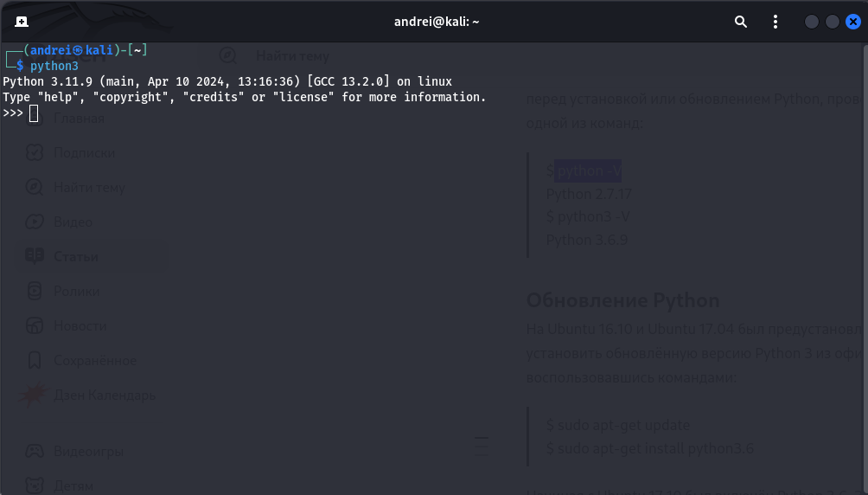Select "Статьи" in the background Dzen sidebar
Viewport: 868px width, 495px height.
pyautogui.click(x=75, y=257)
